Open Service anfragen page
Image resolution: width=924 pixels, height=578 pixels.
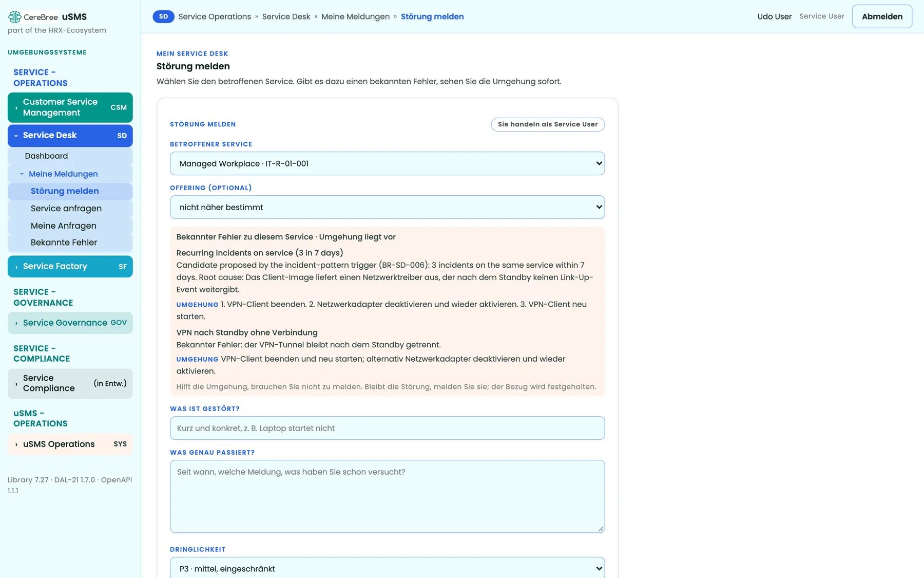point(70,209)
